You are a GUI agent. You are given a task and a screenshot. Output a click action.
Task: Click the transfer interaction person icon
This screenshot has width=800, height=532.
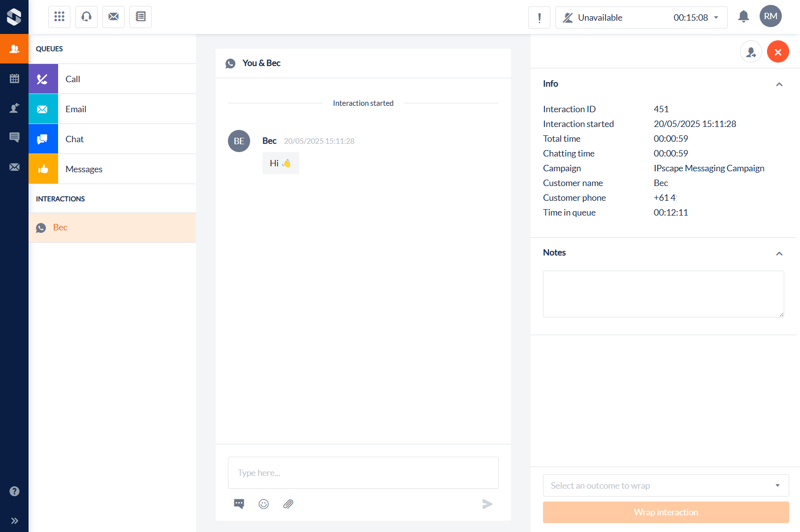(x=751, y=52)
